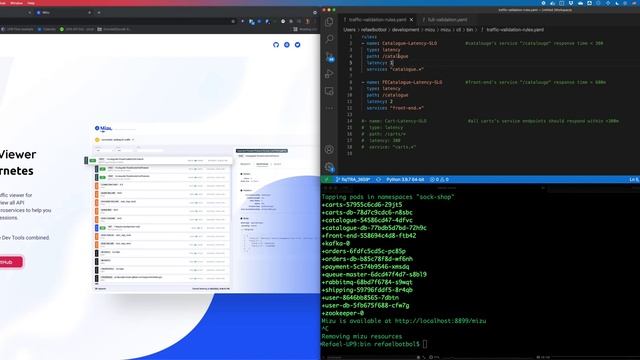Open the VS Code Search view

point(329,39)
